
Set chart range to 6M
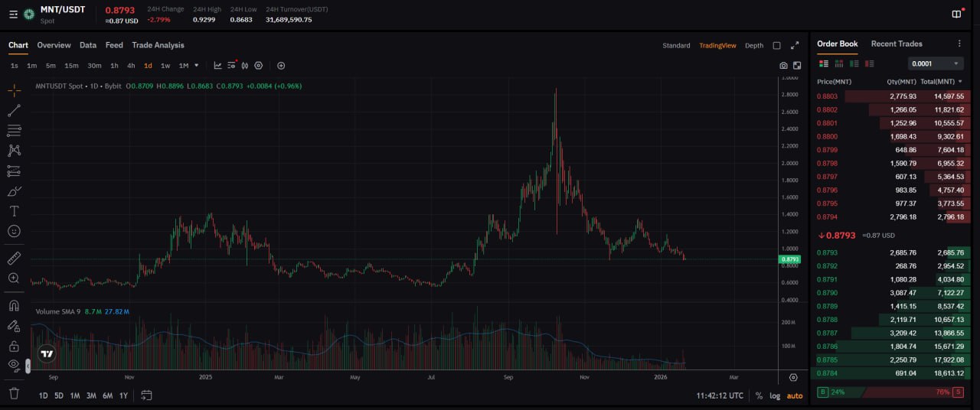point(107,395)
